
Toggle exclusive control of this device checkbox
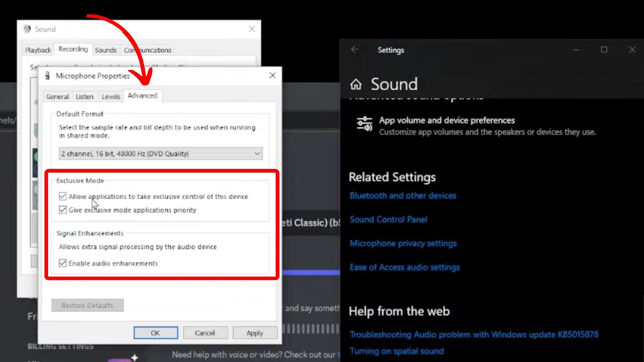[x=63, y=196]
